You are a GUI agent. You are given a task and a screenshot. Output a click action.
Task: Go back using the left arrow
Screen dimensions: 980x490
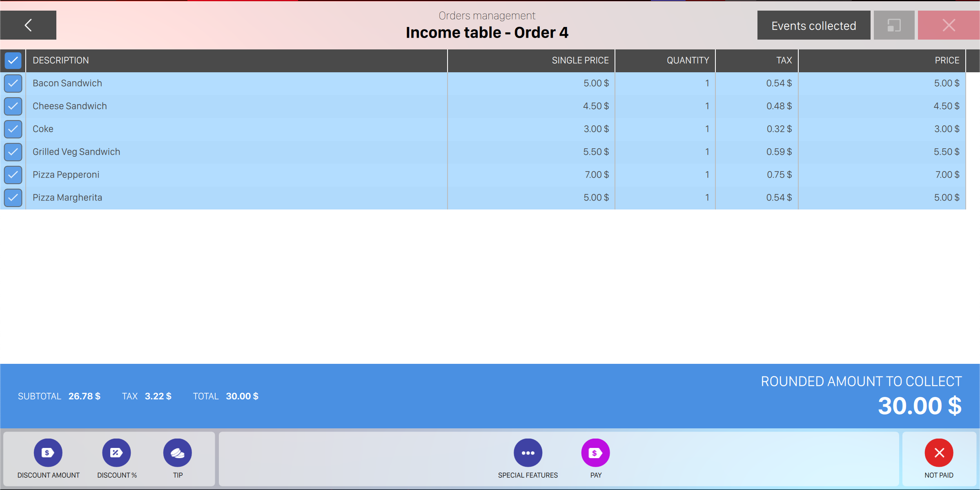coord(28,25)
